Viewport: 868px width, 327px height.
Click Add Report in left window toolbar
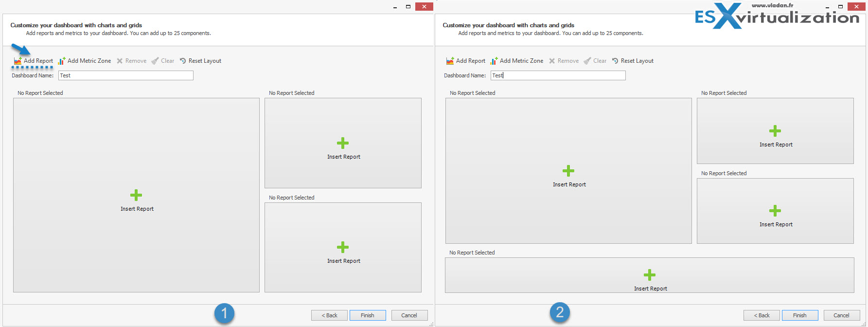[34, 61]
